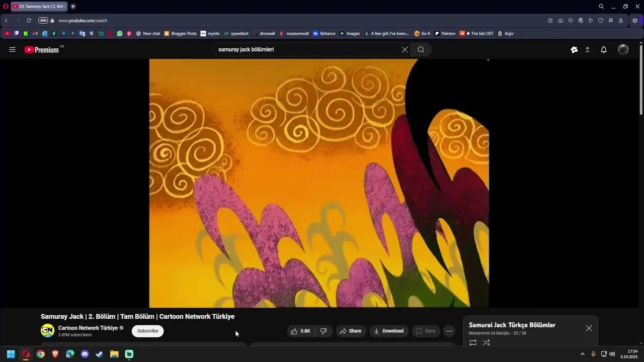Open the dinowall bookmark

(264, 34)
